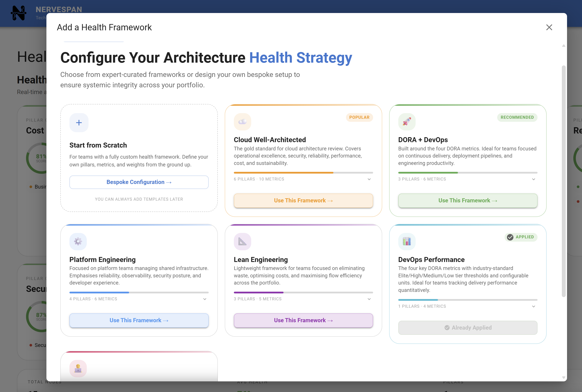Screen dimensions: 582x392
Task: Click the cloud icon on Cloud Well-Architected
Action: (x=243, y=122)
